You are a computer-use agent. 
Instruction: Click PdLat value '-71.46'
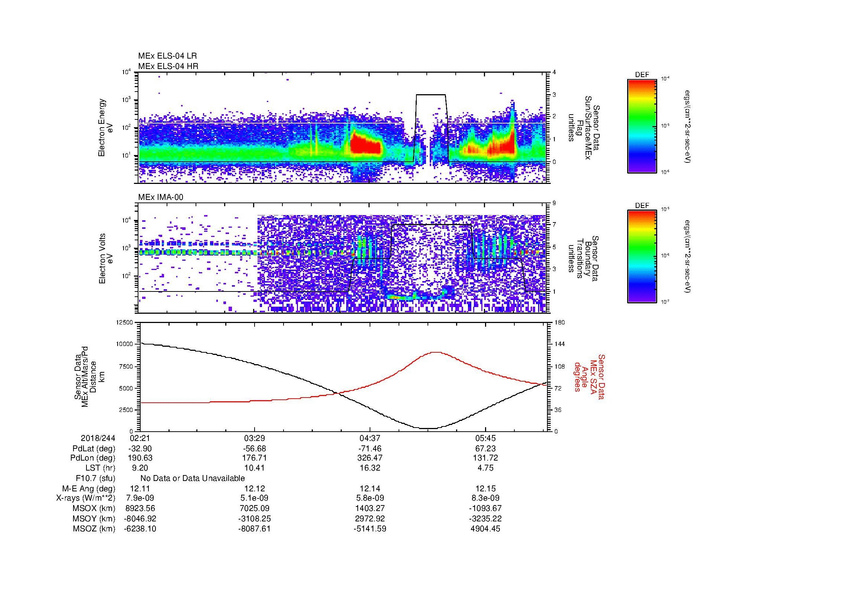[x=370, y=449]
